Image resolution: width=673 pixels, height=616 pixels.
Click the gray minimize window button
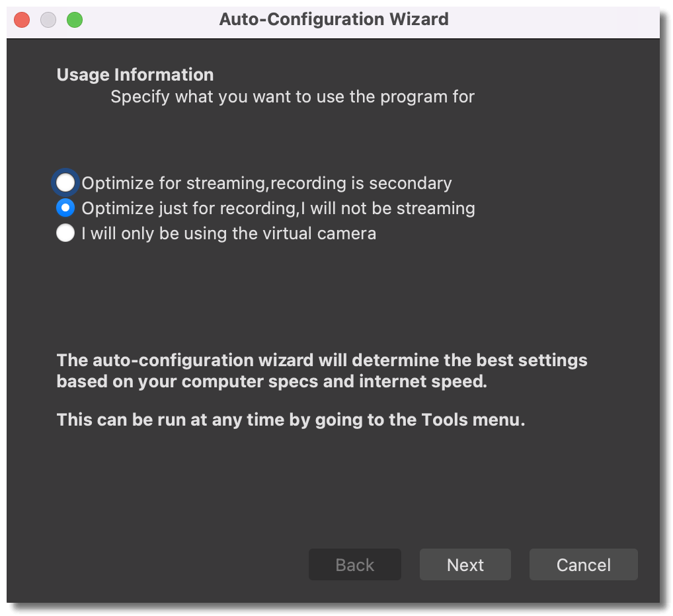coord(48,20)
